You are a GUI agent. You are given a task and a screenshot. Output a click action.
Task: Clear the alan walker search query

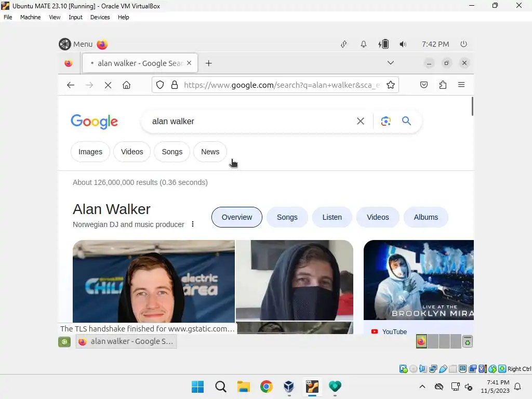(361, 121)
